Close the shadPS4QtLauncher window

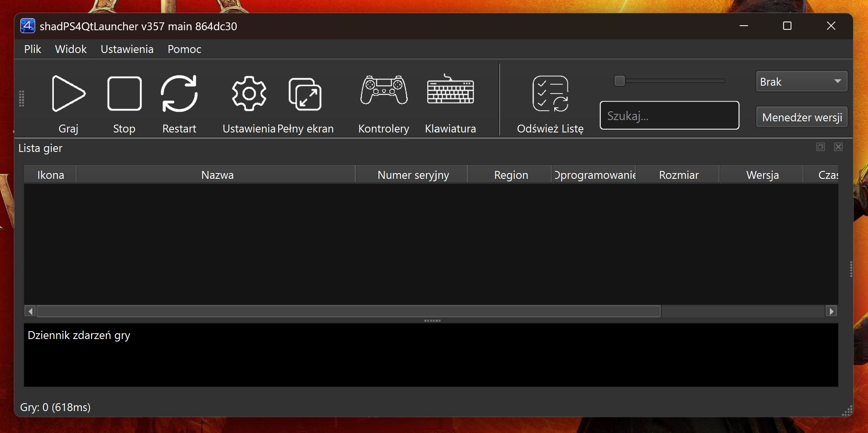(x=831, y=26)
